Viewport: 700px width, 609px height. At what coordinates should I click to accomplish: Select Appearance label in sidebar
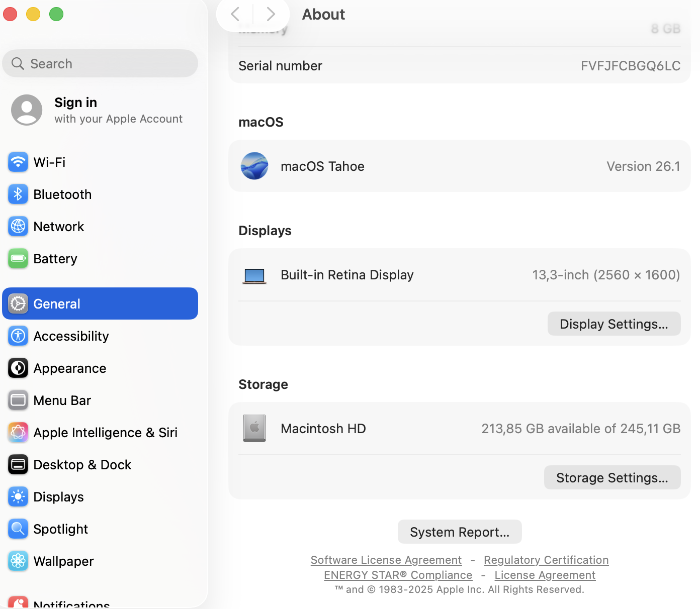[70, 368]
